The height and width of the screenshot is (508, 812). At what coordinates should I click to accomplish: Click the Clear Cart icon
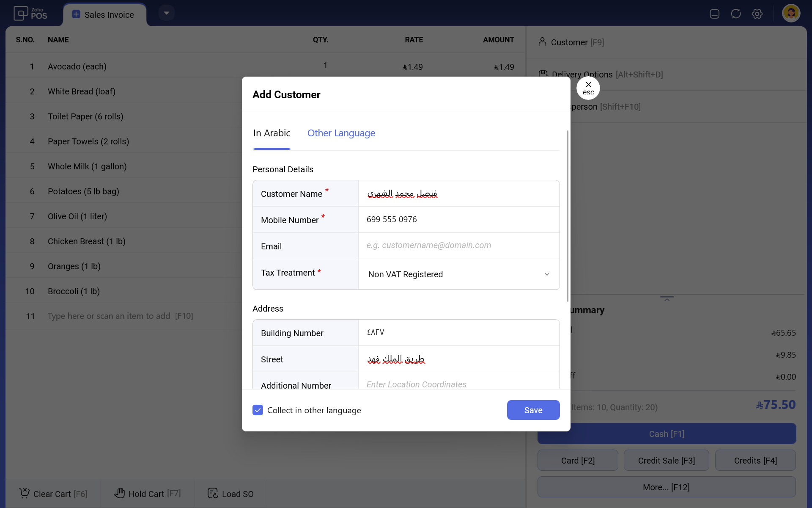[x=25, y=493]
